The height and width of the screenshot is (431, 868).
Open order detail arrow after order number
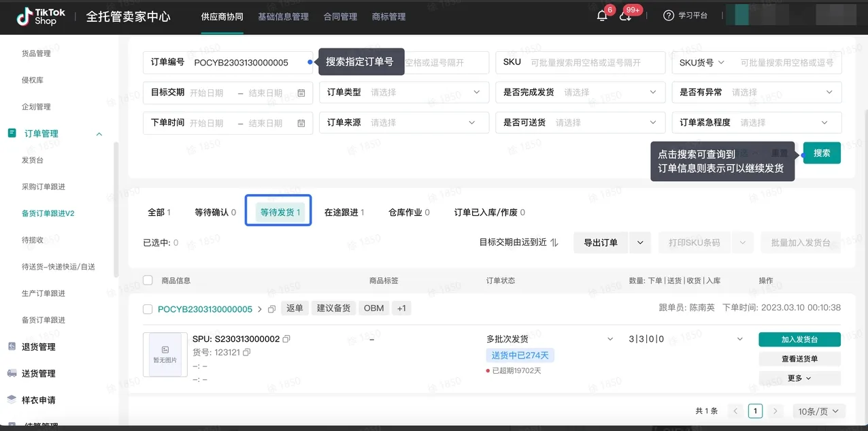(x=260, y=309)
